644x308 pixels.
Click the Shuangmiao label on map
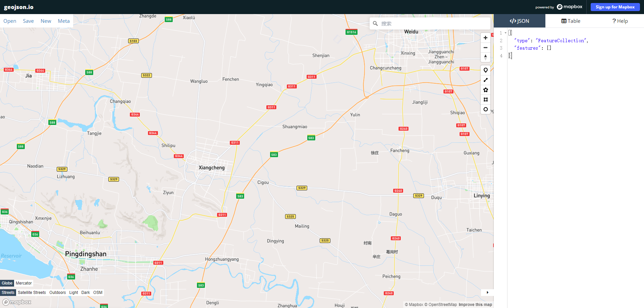(295, 127)
